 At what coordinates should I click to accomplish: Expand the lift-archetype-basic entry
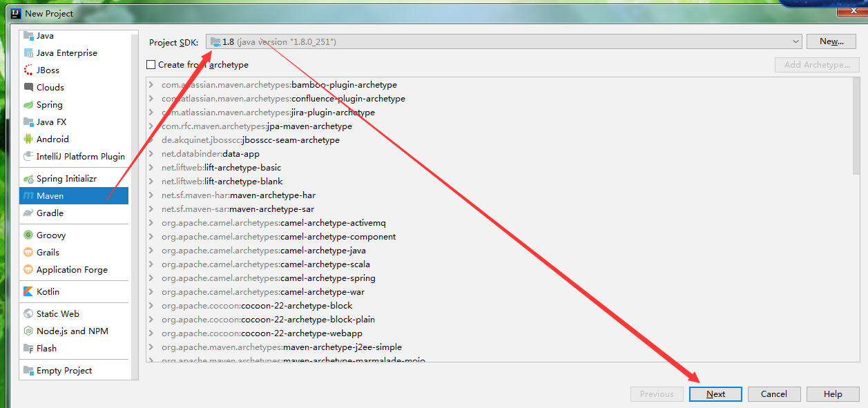point(152,168)
